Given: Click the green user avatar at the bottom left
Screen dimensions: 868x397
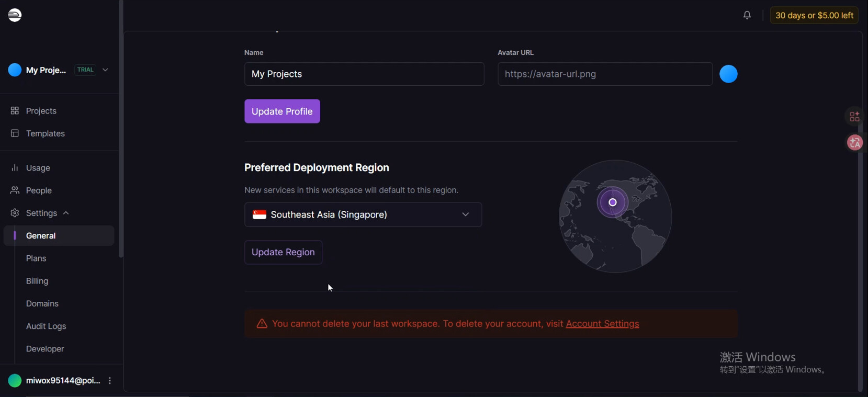Looking at the screenshot, I should click(x=15, y=381).
